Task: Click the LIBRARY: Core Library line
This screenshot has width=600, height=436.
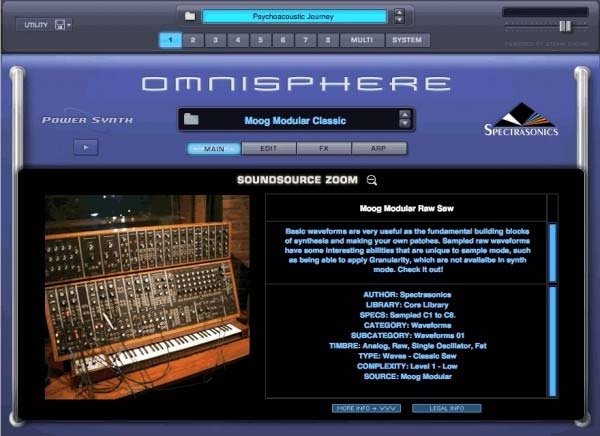Action: pos(407,305)
